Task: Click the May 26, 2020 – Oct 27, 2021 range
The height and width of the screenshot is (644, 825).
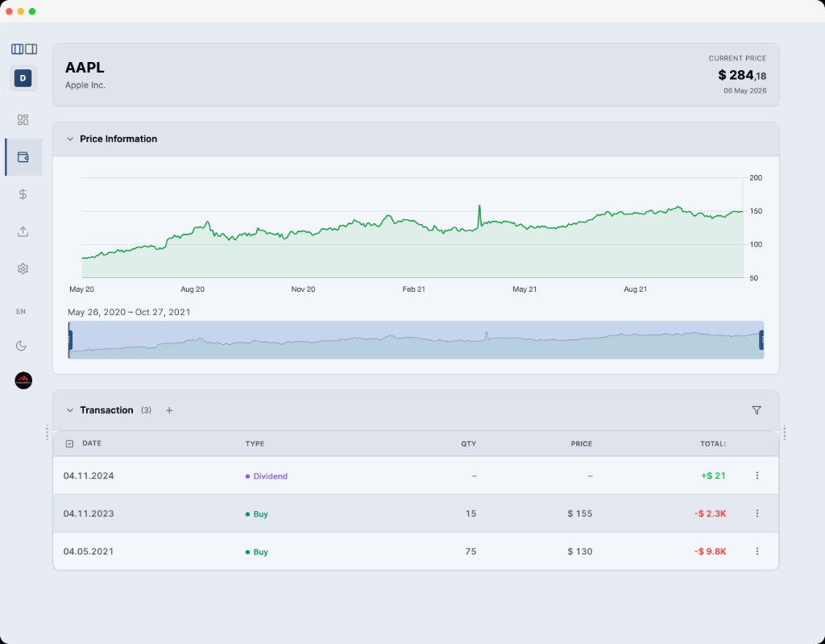Action: tap(129, 312)
